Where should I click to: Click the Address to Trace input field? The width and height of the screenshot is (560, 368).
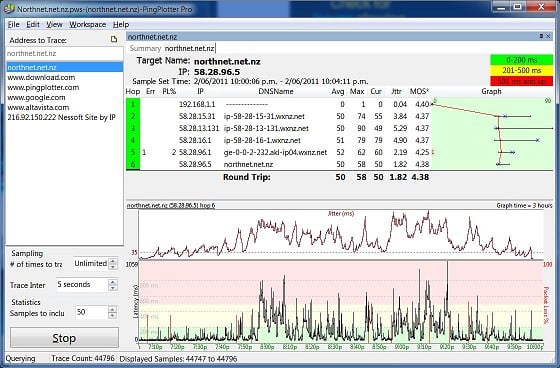(x=65, y=54)
